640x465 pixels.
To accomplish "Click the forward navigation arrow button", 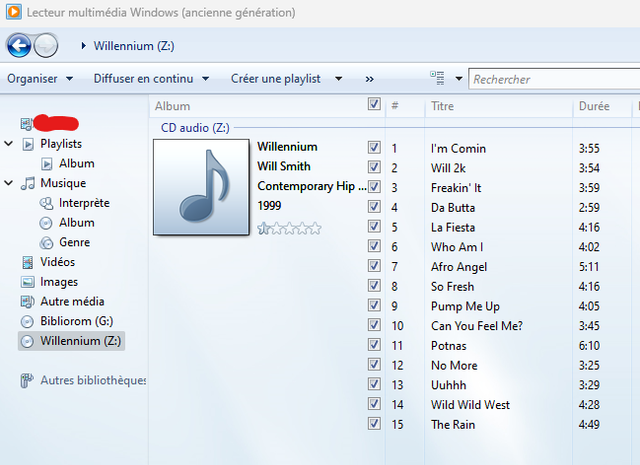I will coord(46,45).
